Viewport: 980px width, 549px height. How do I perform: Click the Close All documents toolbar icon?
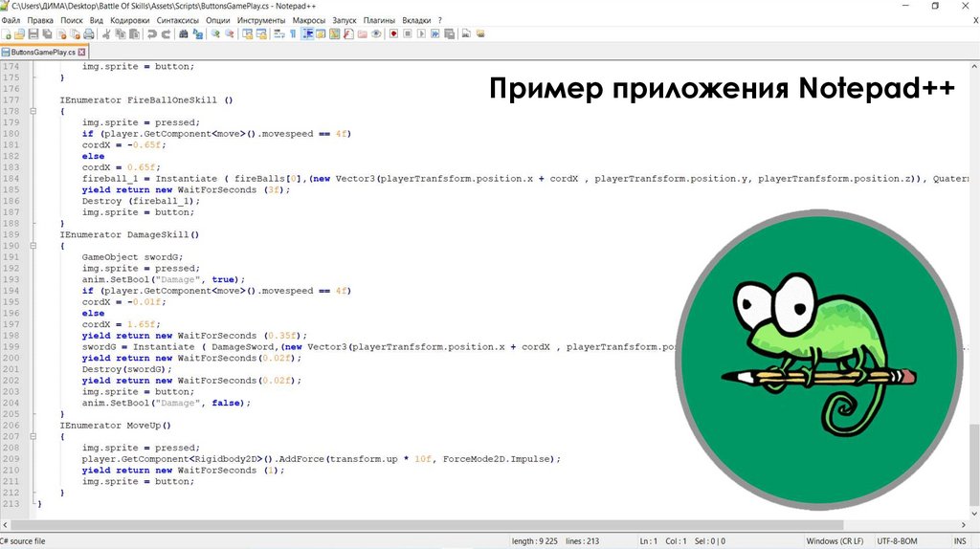(75, 33)
